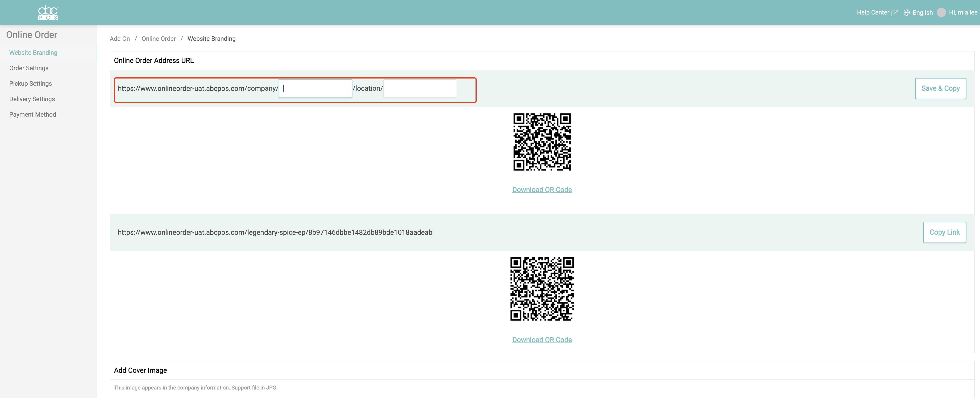Click the globe language icon

point(907,13)
